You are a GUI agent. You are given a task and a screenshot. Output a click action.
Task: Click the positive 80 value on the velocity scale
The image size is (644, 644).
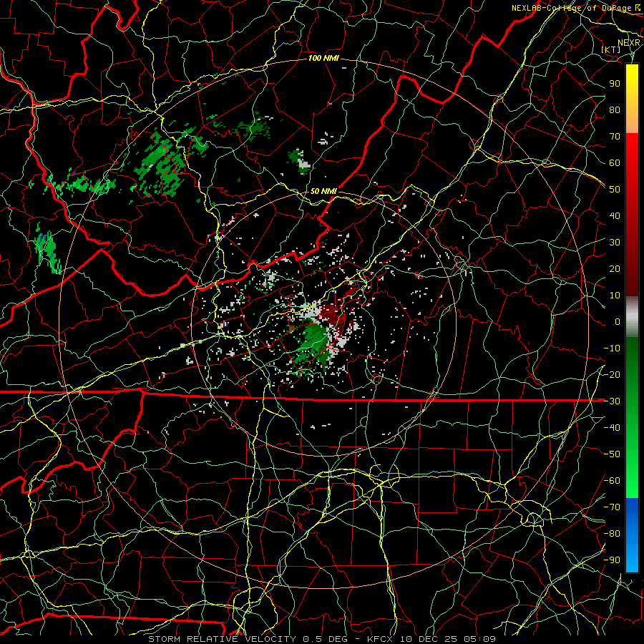click(x=615, y=109)
